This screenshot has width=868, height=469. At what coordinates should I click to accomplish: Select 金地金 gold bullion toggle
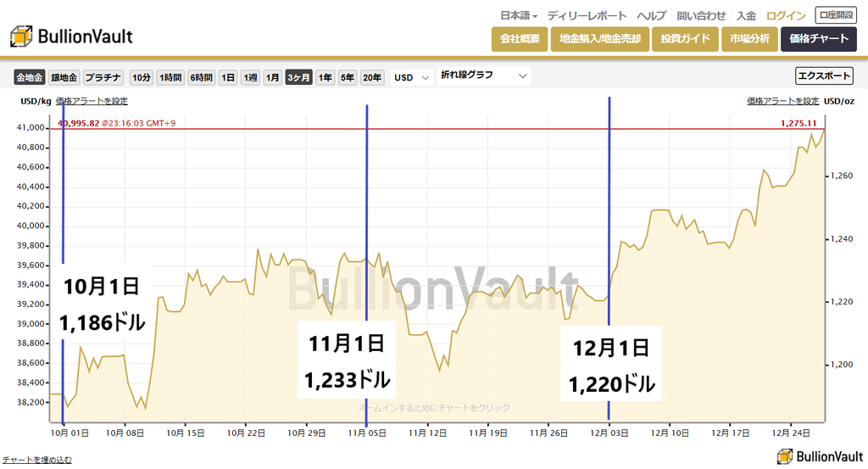click(x=30, y=77)
